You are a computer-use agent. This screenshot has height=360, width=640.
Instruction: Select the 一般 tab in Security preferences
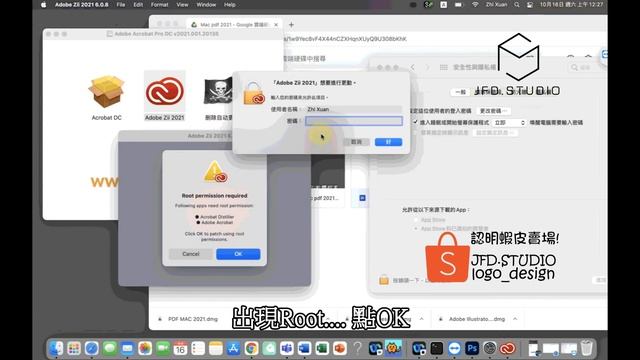tap(460, 92)
